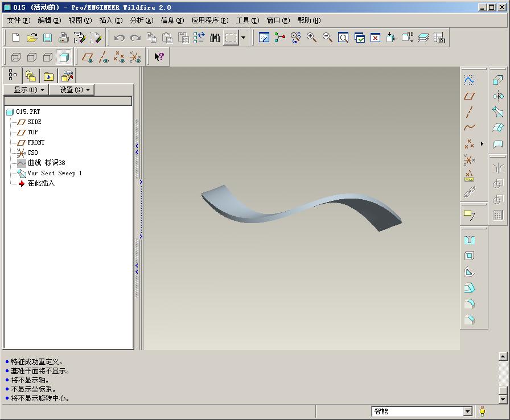This screenshot has height=420, width=510.
Task: Open the 插入 menu
Action: (x=110, y=20)
